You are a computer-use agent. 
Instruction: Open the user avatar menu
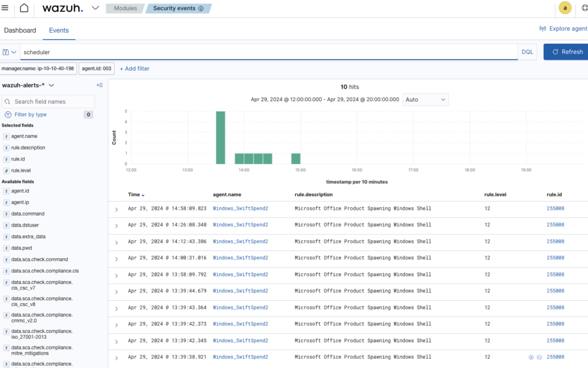(565, 8)
